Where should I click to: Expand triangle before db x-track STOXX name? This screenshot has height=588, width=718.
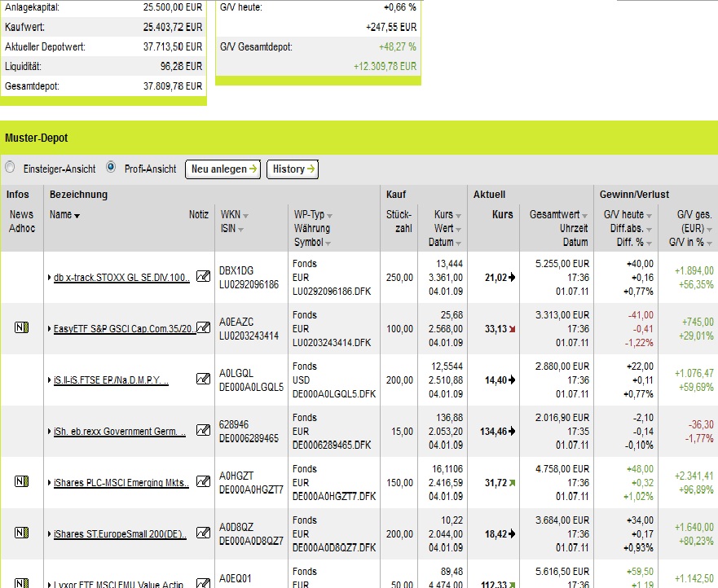(50, 277)
